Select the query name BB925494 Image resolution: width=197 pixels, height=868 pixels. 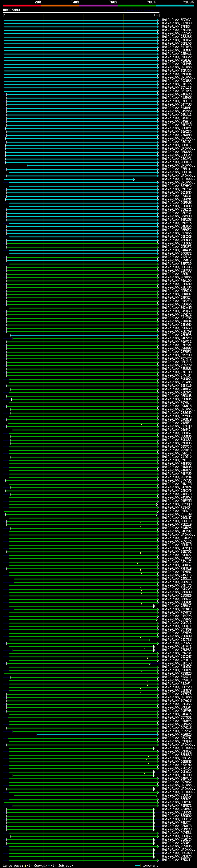click(x=11, y=10)
